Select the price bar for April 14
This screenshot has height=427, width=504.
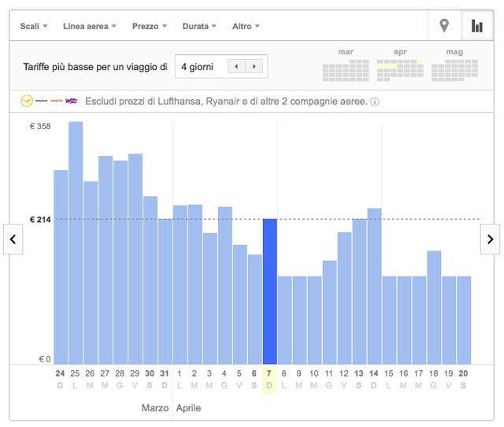[x=375, y=286]
